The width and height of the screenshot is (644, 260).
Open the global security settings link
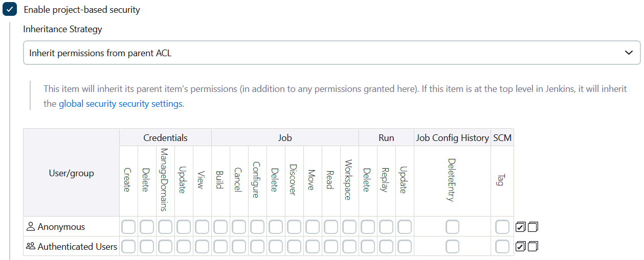click(x=120, y=104)
